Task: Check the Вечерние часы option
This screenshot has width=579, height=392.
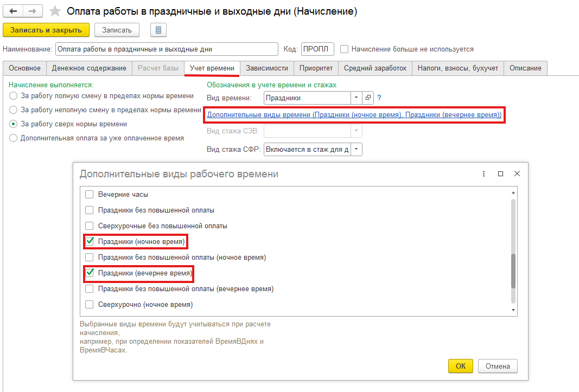Action: click(90, 195)
